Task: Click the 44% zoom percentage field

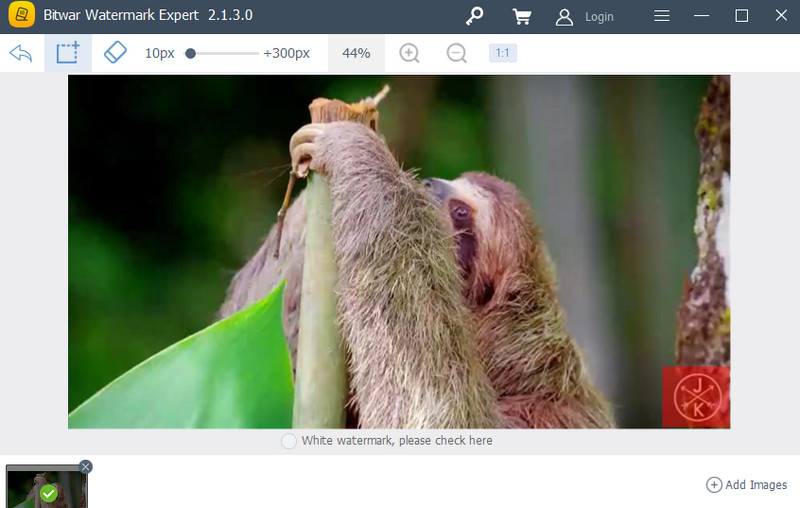Action: pos(356,53)
